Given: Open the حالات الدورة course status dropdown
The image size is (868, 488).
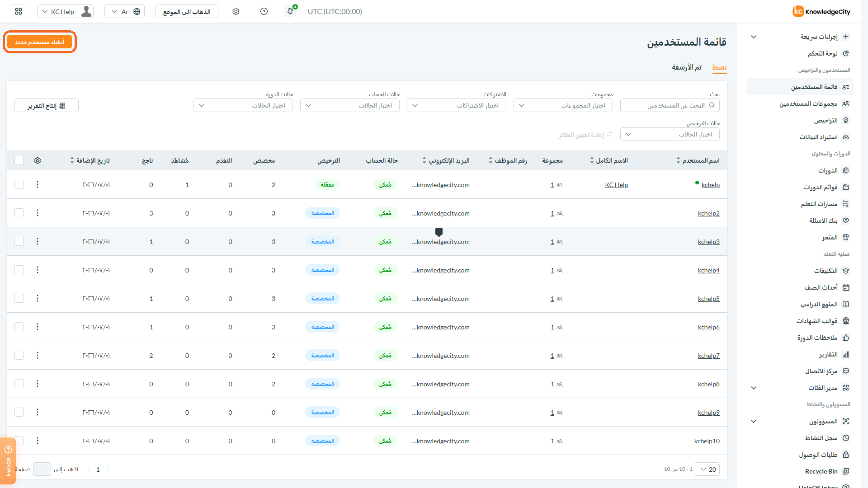Looking at the screenshot, I should (x=243, y=105).
